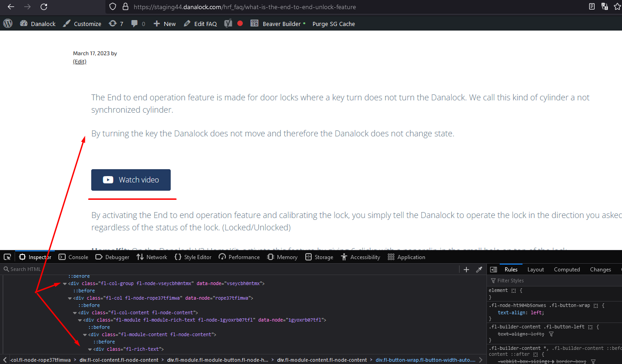Collapse the fl-module-rich-text div node
The width and height of the screenshot is (622, 364).
coord(80,320)
